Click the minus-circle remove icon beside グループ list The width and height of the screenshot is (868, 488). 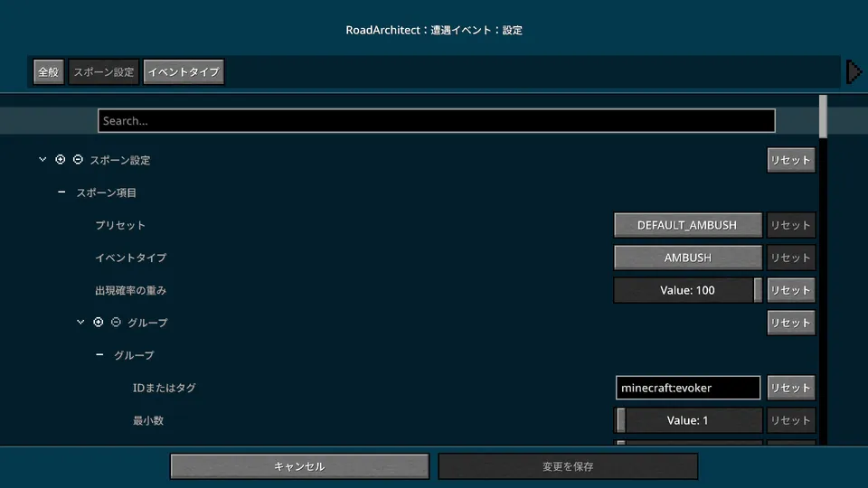click(x=116, y=323)
